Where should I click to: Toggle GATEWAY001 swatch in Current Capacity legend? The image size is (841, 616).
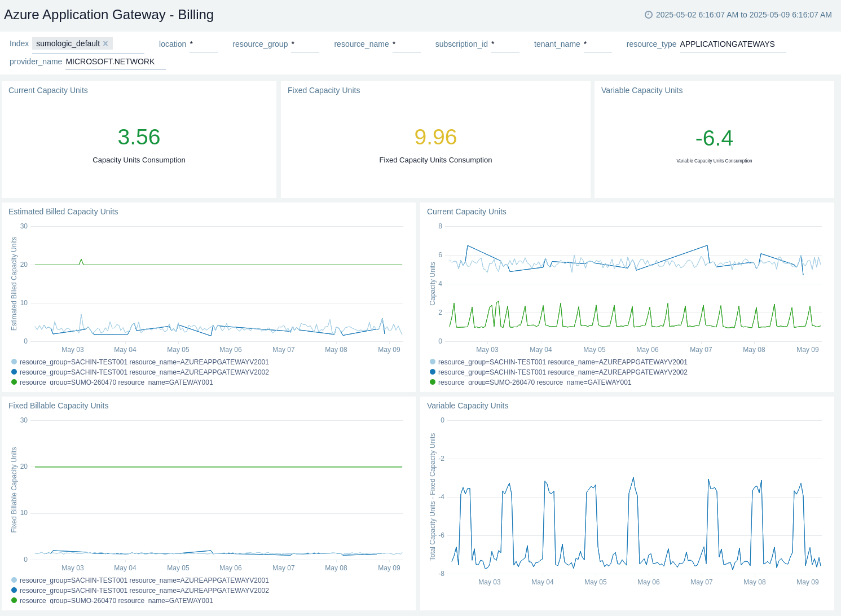pyautogui.click(x=433, y=382)
